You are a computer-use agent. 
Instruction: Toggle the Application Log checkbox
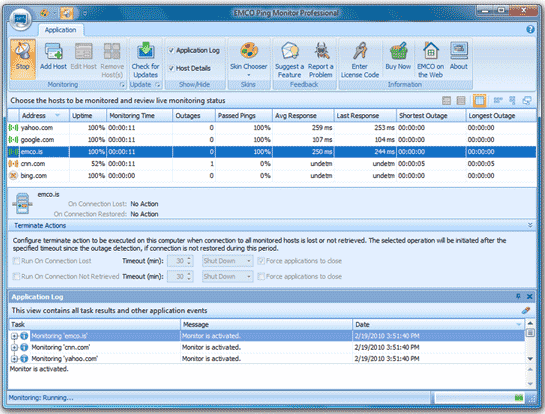[171, 50]
